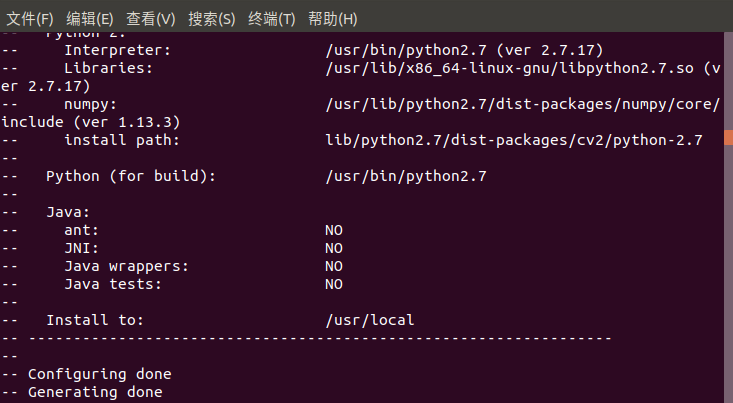Click the /usr/bin/python2.7 interpreter path text

coord(406,50)
